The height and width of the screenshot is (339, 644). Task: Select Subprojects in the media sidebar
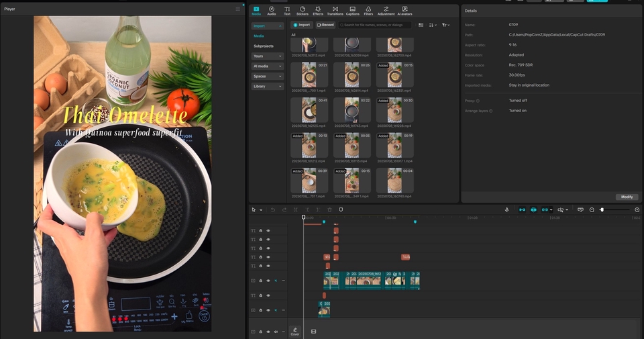pos(264,46)
